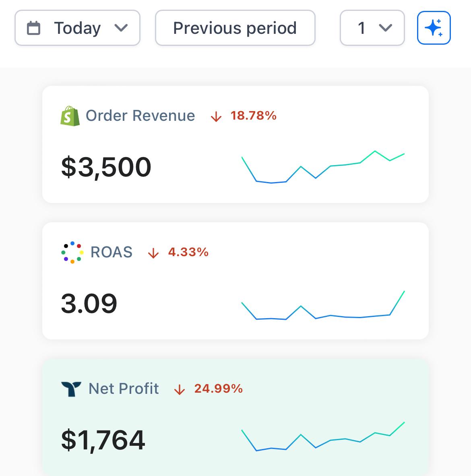The height and width of the screenshot is (476, 471).
Task: Click the red down arrow beside 4.33%
Action: tap(154, 253)
